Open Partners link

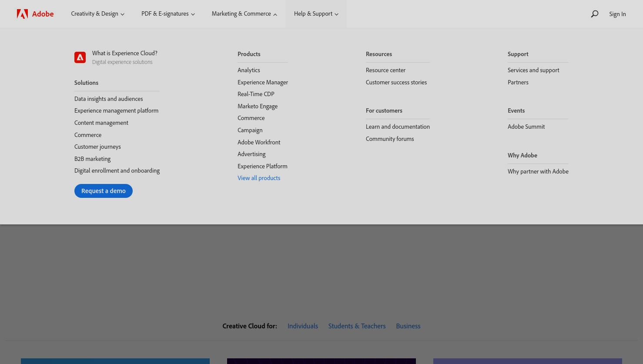[x=518, y=82]
